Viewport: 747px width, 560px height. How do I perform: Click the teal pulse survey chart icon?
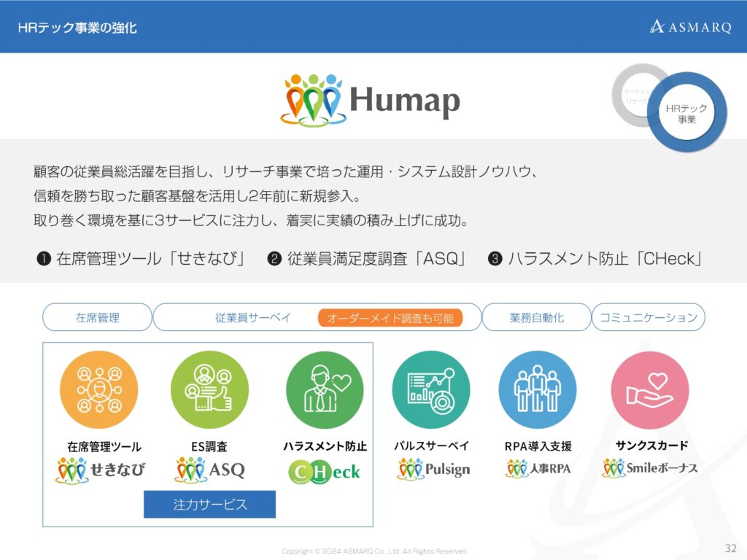click(x=431, y=389)
